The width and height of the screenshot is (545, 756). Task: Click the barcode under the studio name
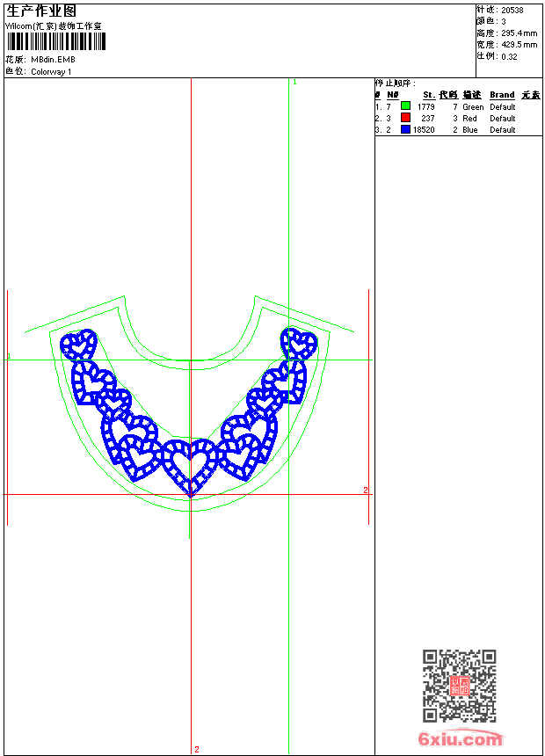(56, 41)
